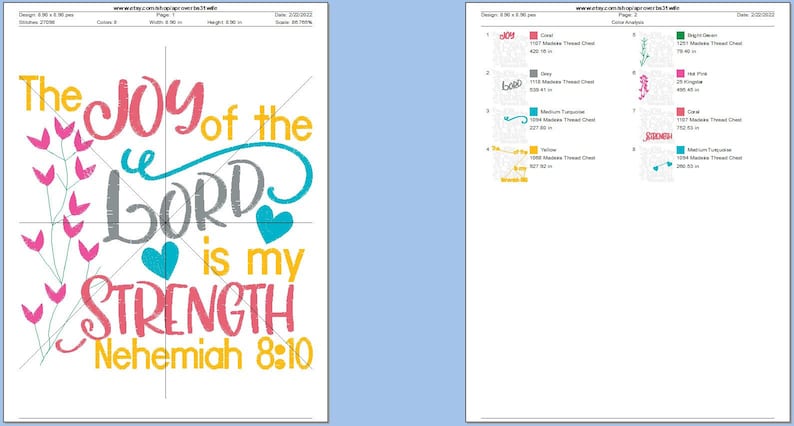Click the Etsy shop URL on page 2
This screenshot has height=426, width=794.
[627, 8]
